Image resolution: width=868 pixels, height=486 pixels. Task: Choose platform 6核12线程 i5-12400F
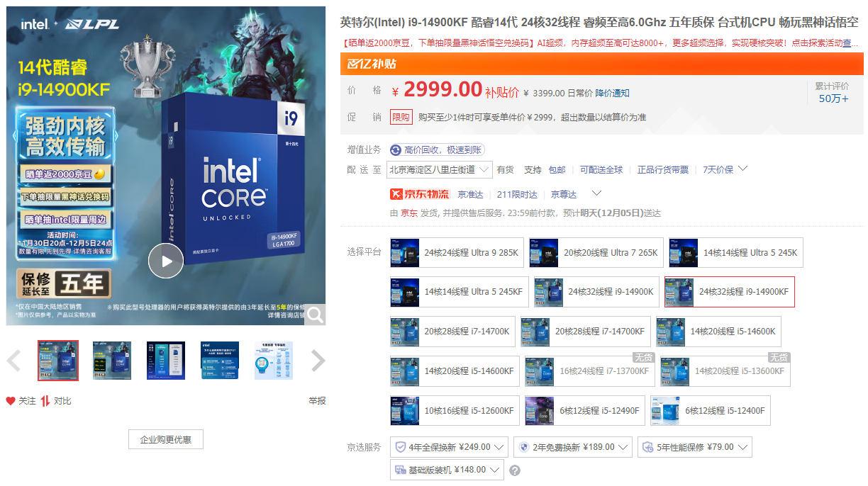pyautogui.click(x=710, y=411)
